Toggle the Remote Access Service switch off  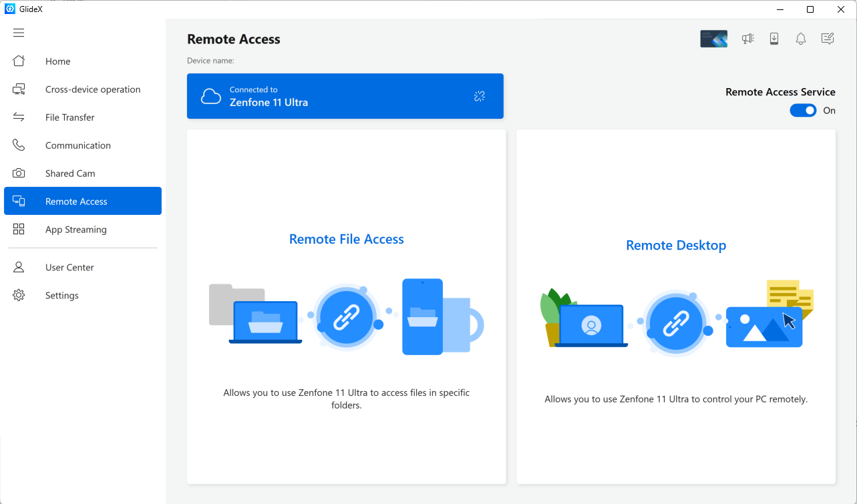(803, 110)
